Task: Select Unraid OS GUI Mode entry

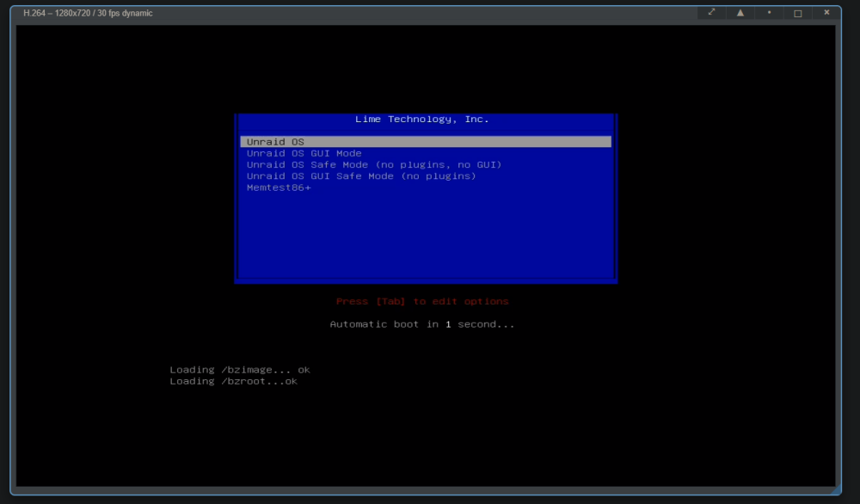Action: [x=304, y=153]
